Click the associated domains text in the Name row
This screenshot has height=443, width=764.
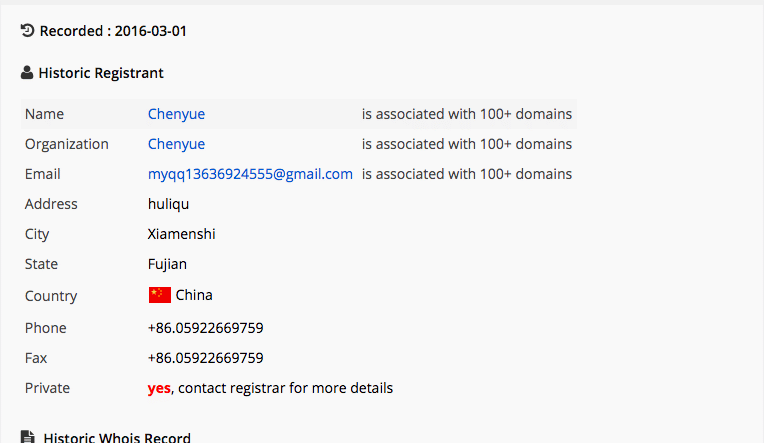click(x=467, y=114)
